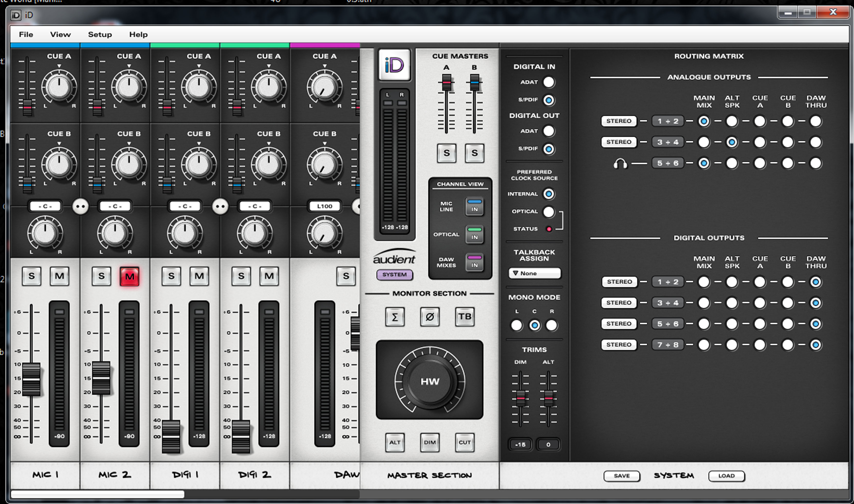Click the MIC 1 CUE A pan knob
Image resolution: width=854 pixels, height=504 pixels.
[59, 87]
